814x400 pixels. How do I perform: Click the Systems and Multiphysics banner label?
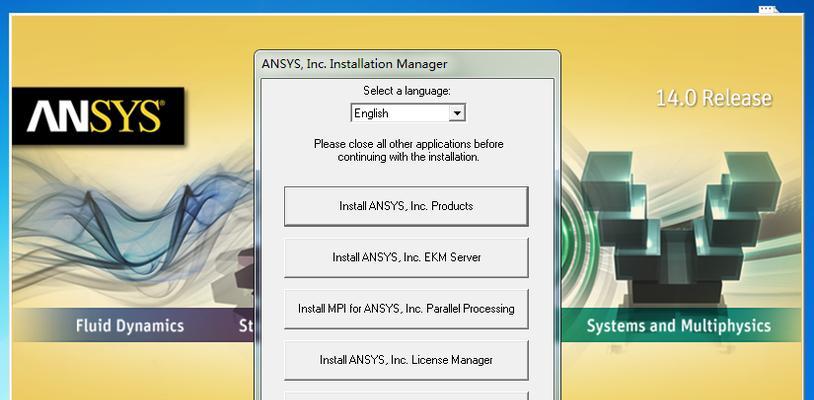tap(679, 326)
